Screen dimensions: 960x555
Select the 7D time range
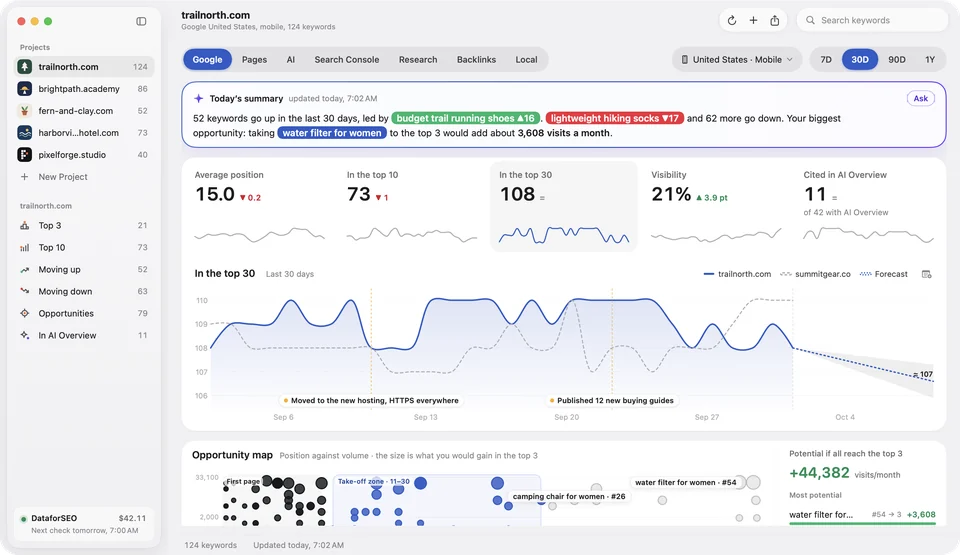coord(825,59)
